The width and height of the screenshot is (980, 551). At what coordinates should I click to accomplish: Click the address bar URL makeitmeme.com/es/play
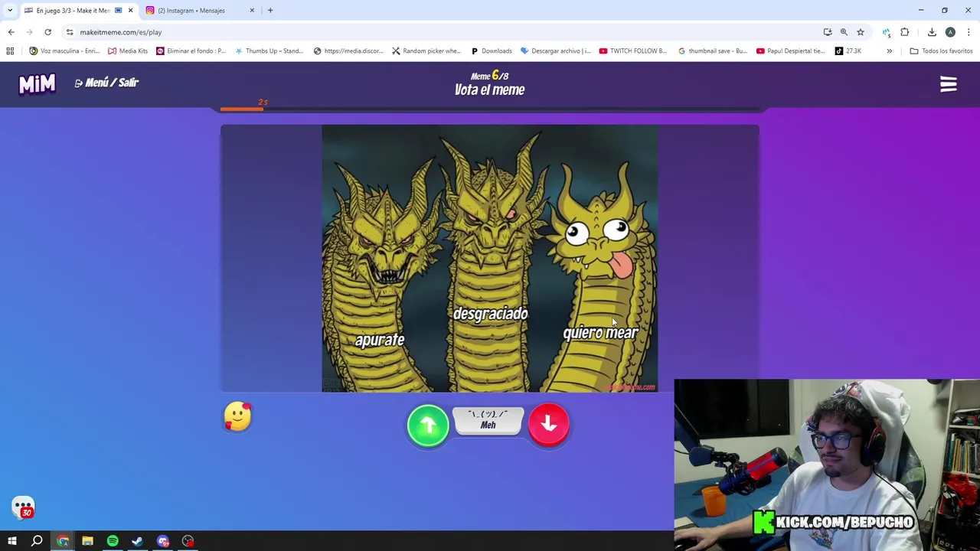point(121,32)
